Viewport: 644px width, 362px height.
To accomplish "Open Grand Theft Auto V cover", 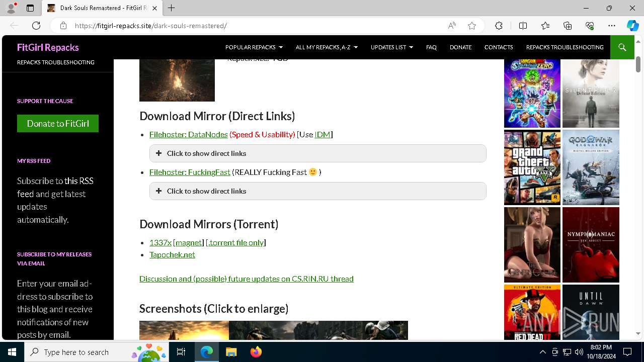I will (x=532, y=167).
